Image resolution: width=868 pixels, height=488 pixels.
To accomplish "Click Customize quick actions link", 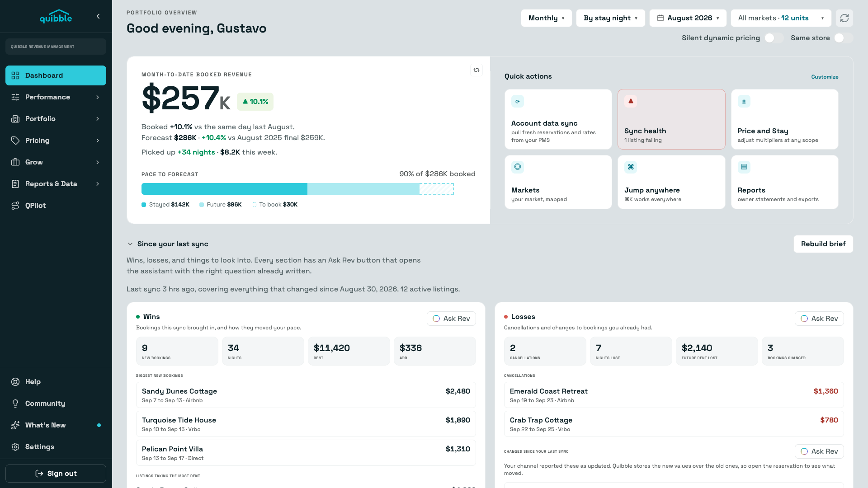I will click(x=825, y=77).
